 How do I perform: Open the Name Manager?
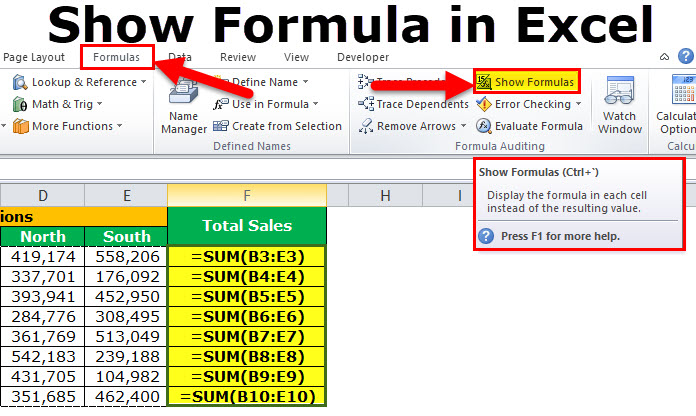(184, 107)
